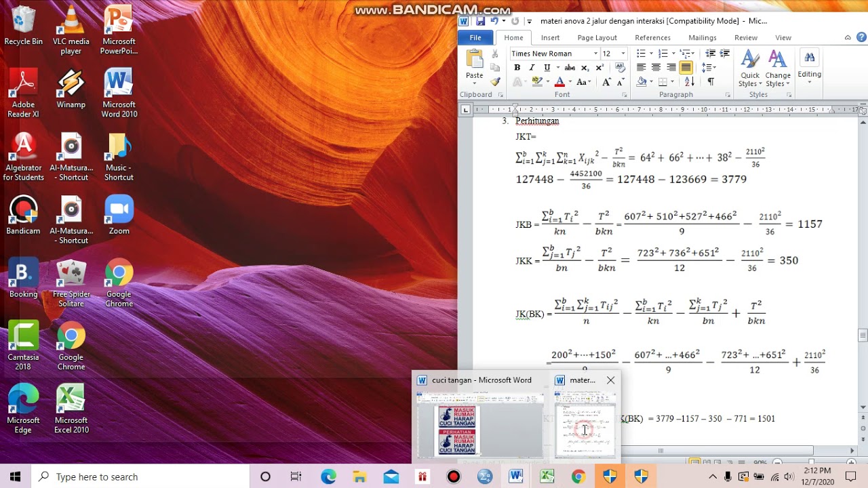Open the Change Styles dropdown

[778, 68]
